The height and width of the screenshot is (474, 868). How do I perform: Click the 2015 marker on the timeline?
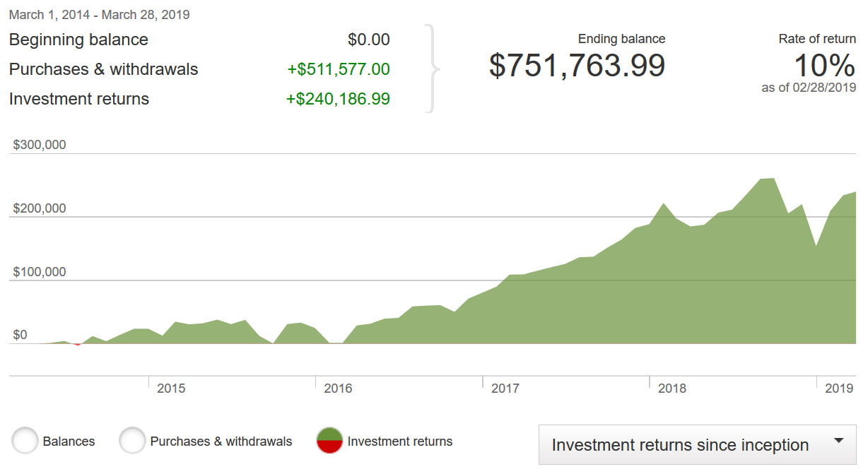[x=170, y=389]
